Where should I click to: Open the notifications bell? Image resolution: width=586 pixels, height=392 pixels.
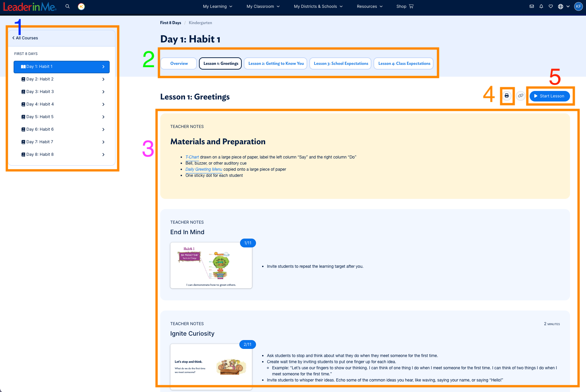coord(541,6)
